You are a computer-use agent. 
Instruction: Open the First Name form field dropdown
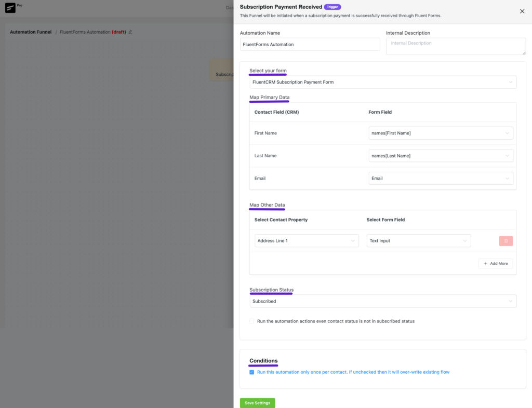tap(441, 133)
